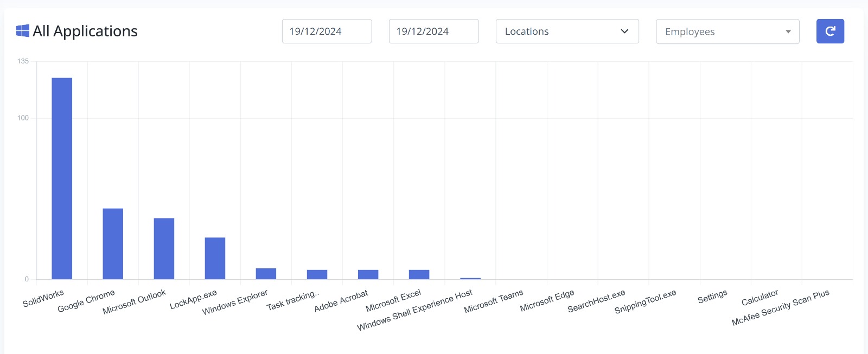Open the Locations dropdown
Screen dimensions: 868x354
567,31
